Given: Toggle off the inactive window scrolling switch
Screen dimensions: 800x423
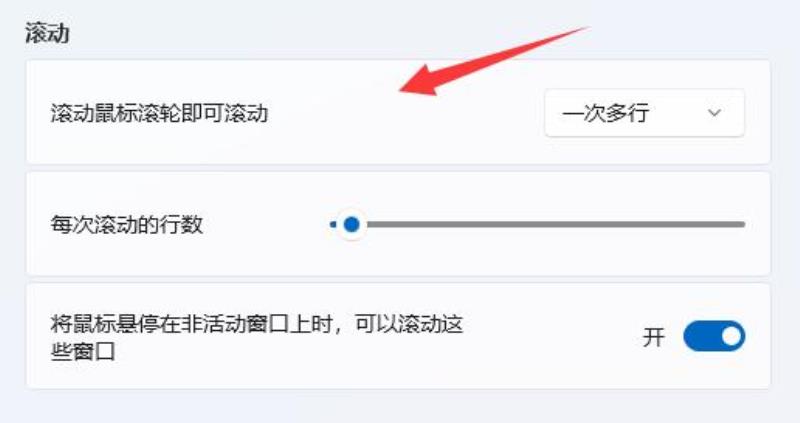Looking at the screenshot, I should (x=714, y=336).
